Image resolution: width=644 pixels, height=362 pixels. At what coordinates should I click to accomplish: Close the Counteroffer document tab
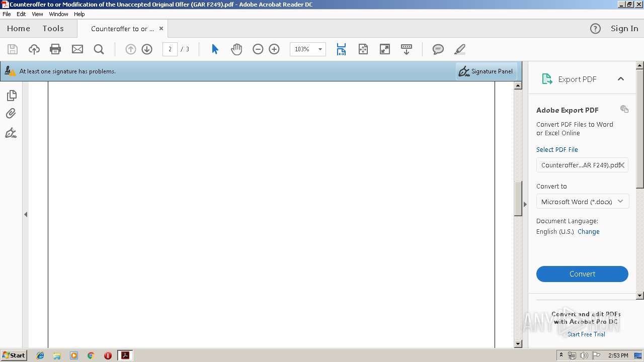click(x=161, y=29)
